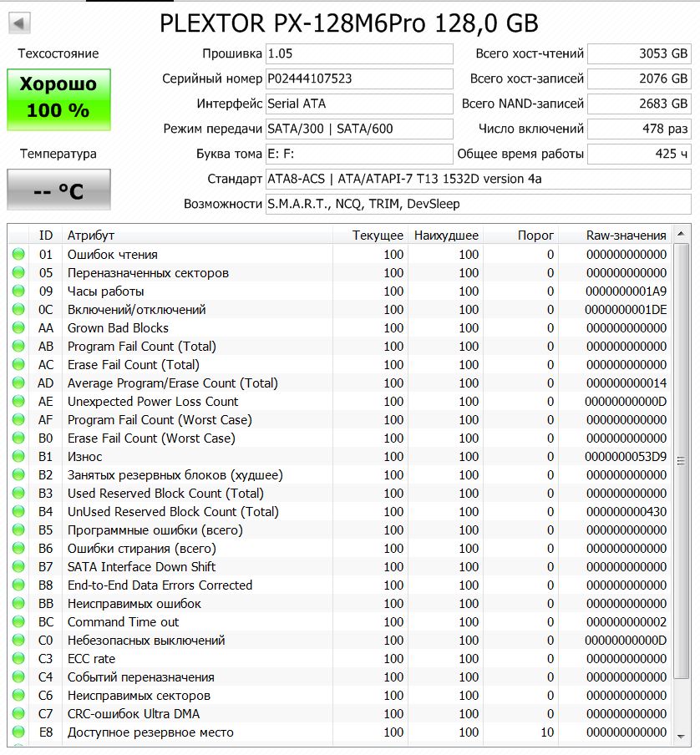Select the green dot beside Включений/отключений
Image resolution: width=700 pixels, height=755 pixels.
18,309
